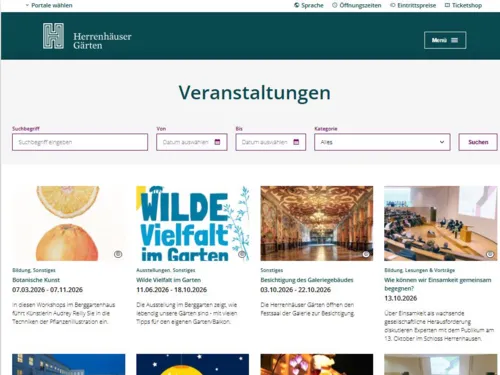Click the Ticketshop ticket icon

tap(447, 5)
